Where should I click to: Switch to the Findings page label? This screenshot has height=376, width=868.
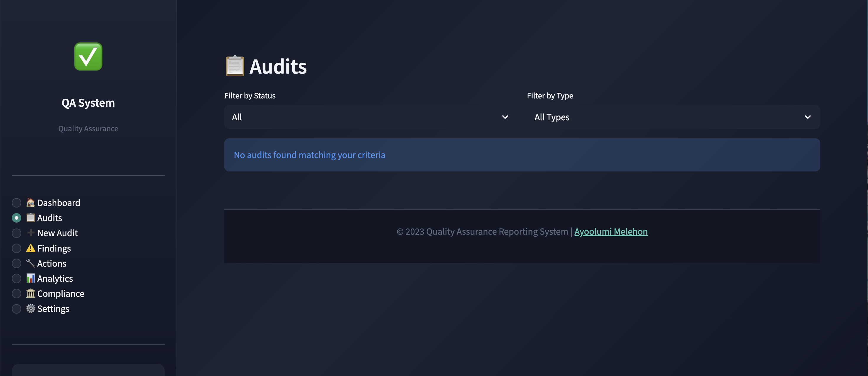(54, 249)
